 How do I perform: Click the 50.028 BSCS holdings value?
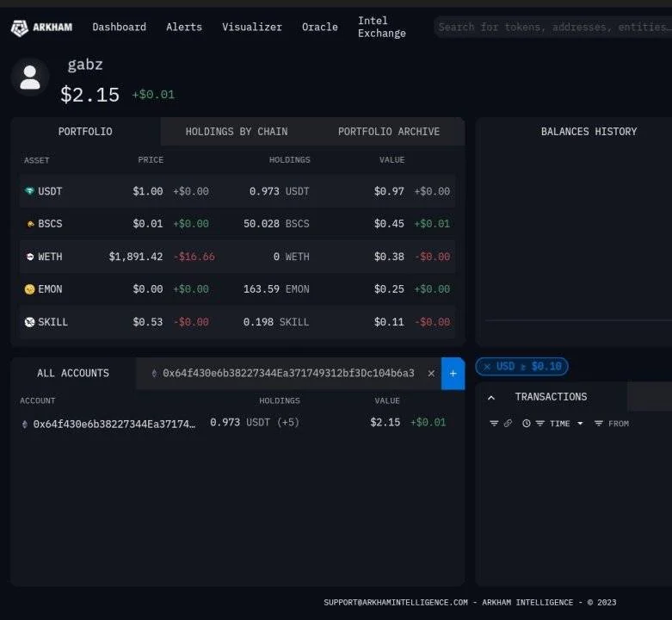click(276, 224)
